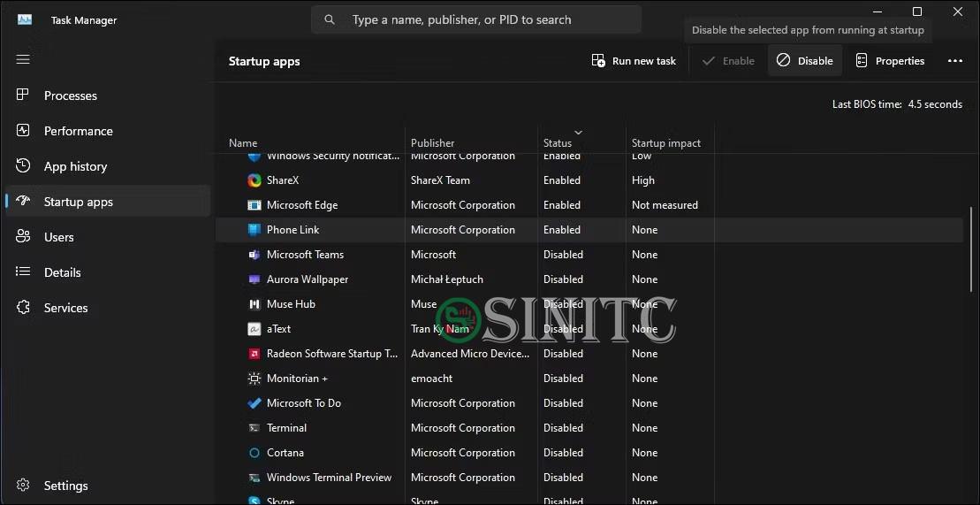The width and height of the screenshot is (980, 505).
Task: Select the 'Michał Łeptuch' publisher cell
Action: pyautogui.click(x=447, y=279)
